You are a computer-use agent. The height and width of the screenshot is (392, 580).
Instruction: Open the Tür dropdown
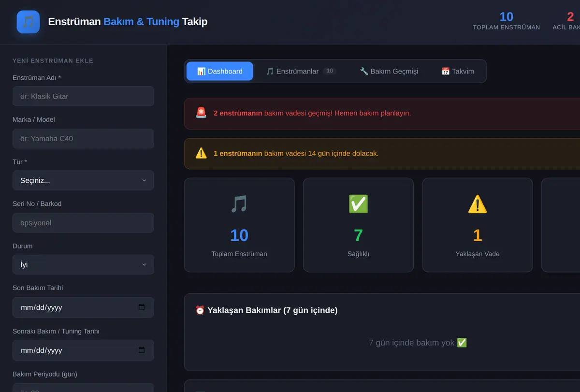pos(83,180)
